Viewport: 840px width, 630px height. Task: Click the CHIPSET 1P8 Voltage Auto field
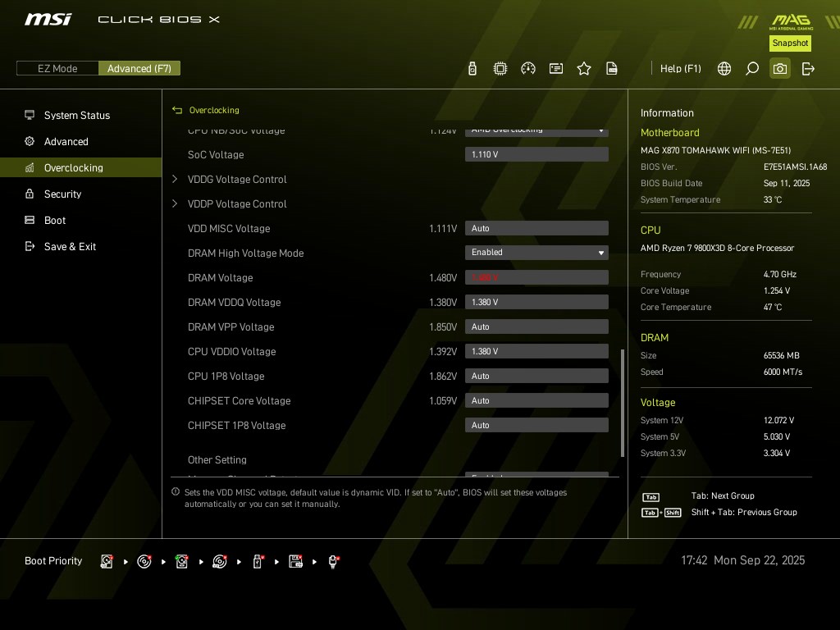click(536, 426)
